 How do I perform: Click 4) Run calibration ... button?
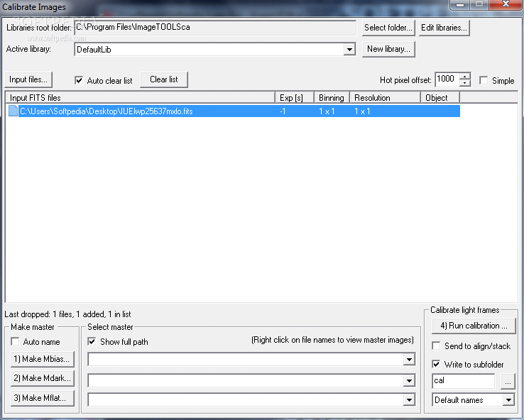(474, 326)
